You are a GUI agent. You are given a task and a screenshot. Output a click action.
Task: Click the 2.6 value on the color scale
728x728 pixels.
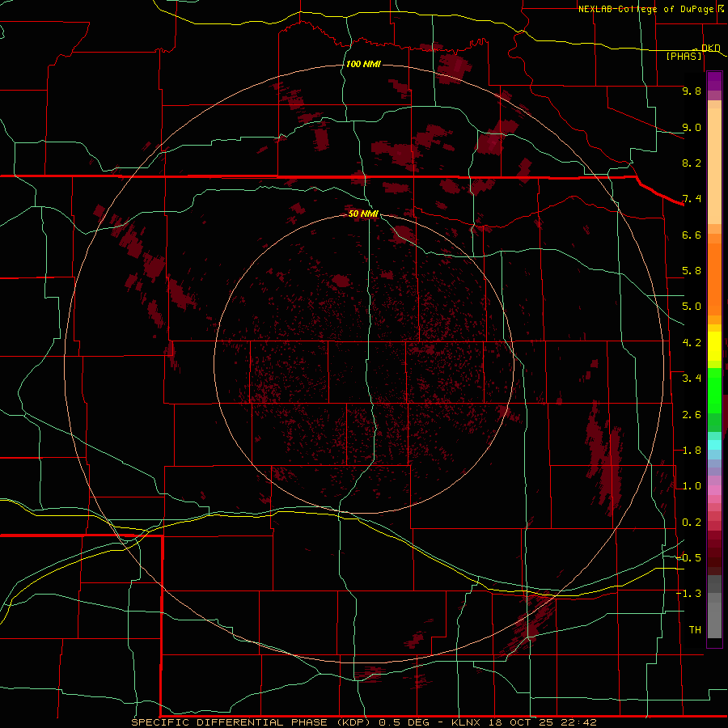click(x=692, y=415)
